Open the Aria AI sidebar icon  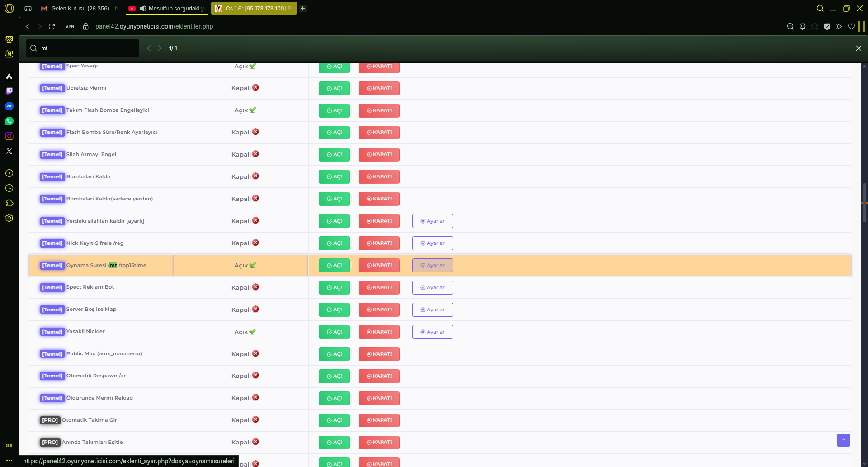click(x=9, y=76)
